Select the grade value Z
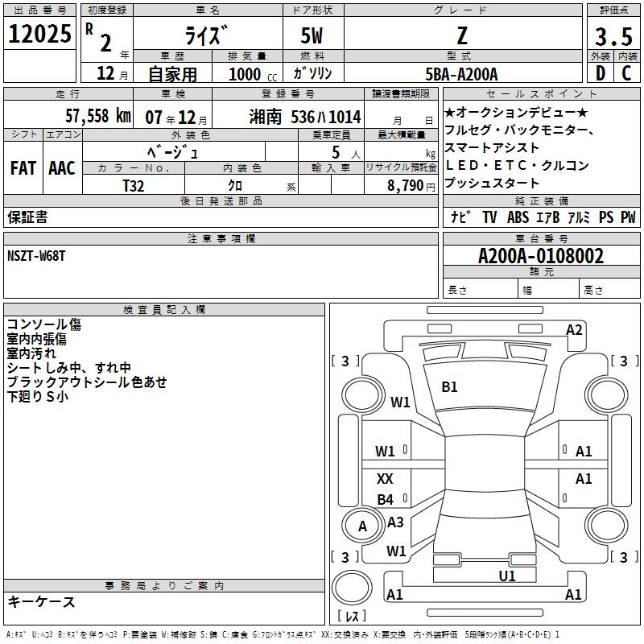644x644 pixels. point(462,35)
